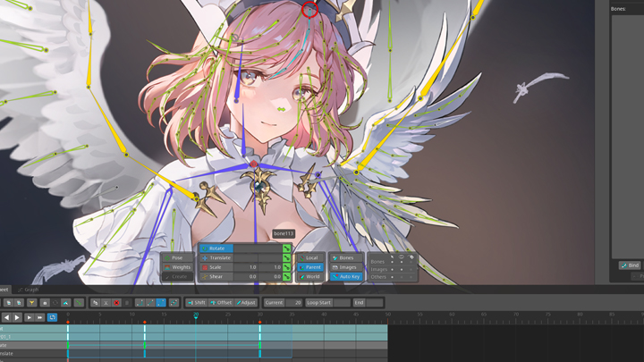Key the Shear value with green key button

tap(287, 276)
